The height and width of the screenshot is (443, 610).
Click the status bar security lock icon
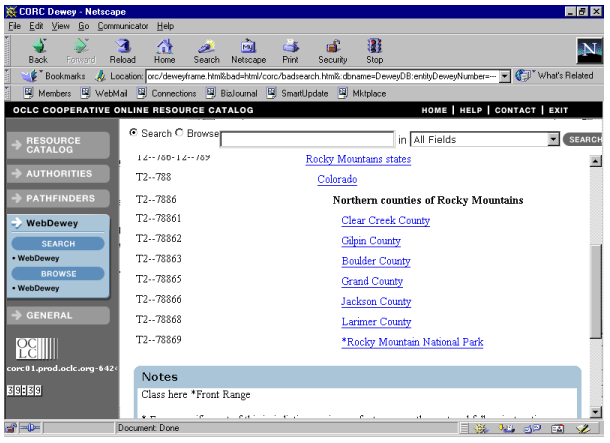[x=11, y=428]
